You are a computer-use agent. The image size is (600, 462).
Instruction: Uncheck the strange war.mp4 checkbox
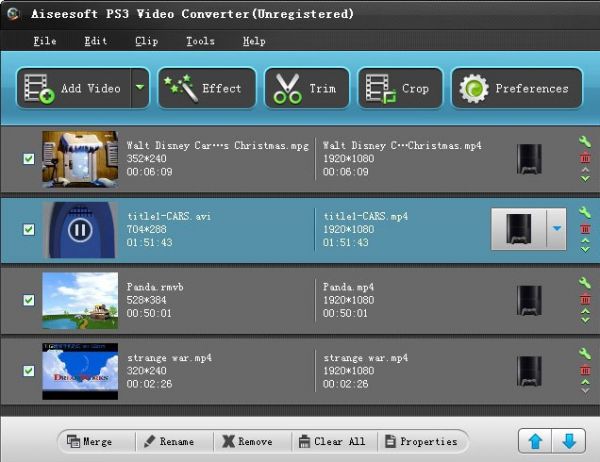click(x=29, y=371)
